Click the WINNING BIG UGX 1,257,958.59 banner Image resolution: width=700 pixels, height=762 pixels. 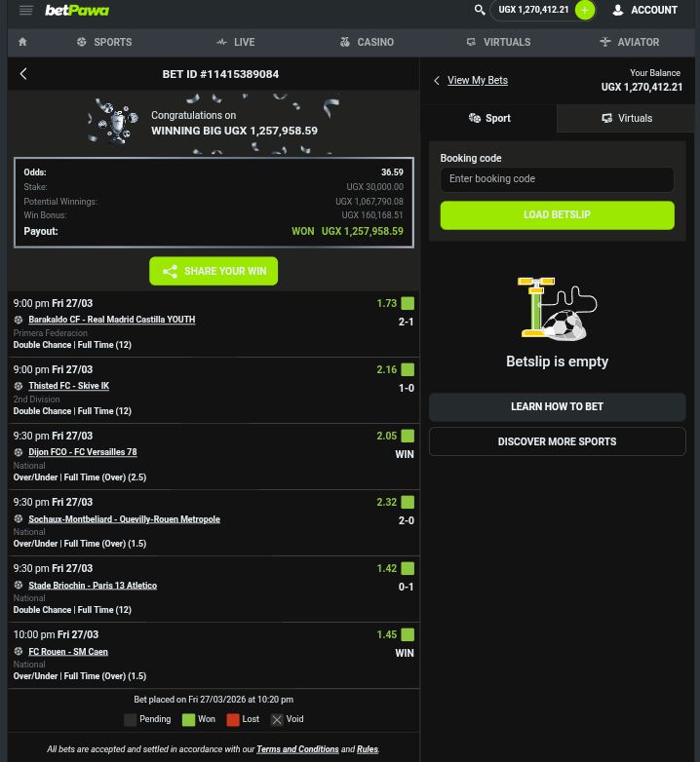point(234,131)
